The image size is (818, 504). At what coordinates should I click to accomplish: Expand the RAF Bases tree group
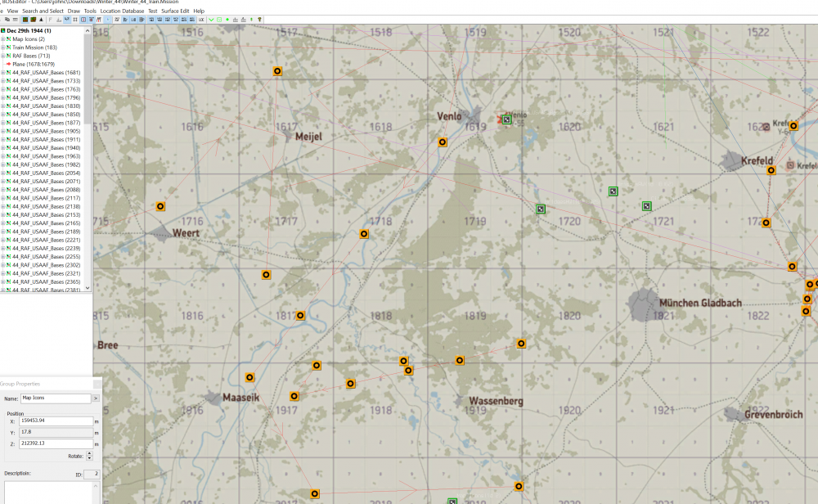3,56
